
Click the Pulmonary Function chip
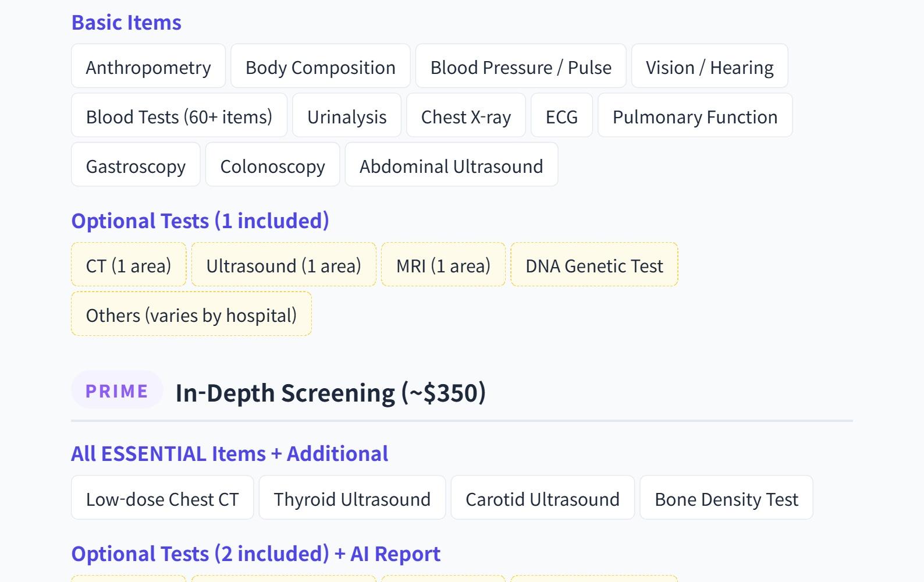point(695,116)
